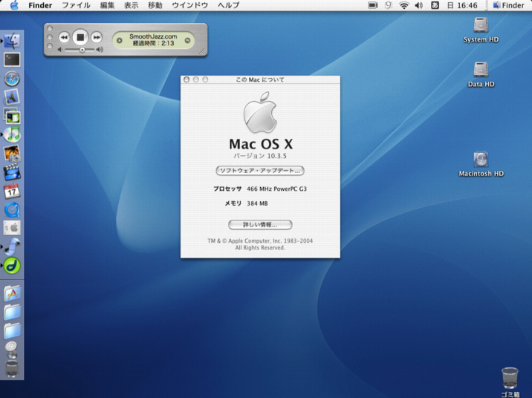Click バージョン 10.3.5 text to cycle info
532x398 pixels.
tap(260, 156)
